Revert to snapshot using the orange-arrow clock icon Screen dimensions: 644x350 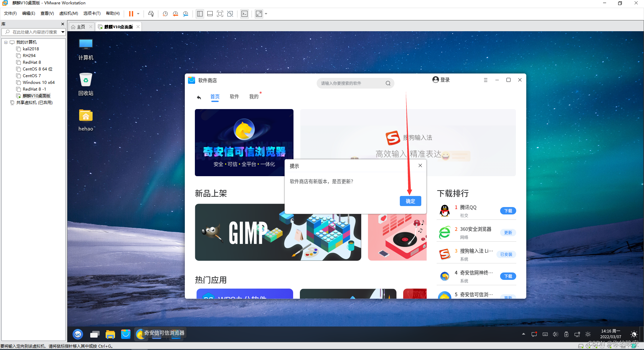(x=175, y=14)
